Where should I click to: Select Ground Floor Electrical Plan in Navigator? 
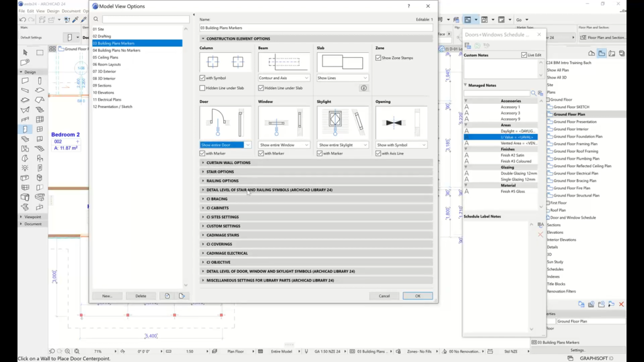click(576, 173)
